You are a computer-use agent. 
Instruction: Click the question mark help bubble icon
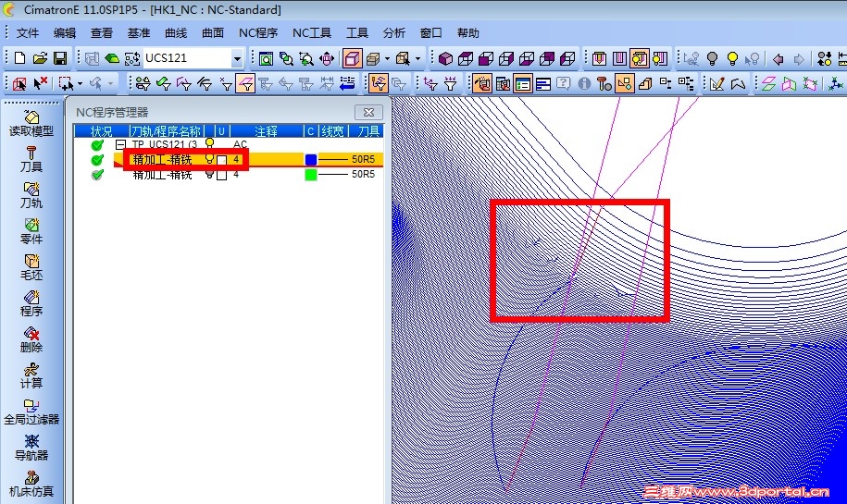click(564, 83)
